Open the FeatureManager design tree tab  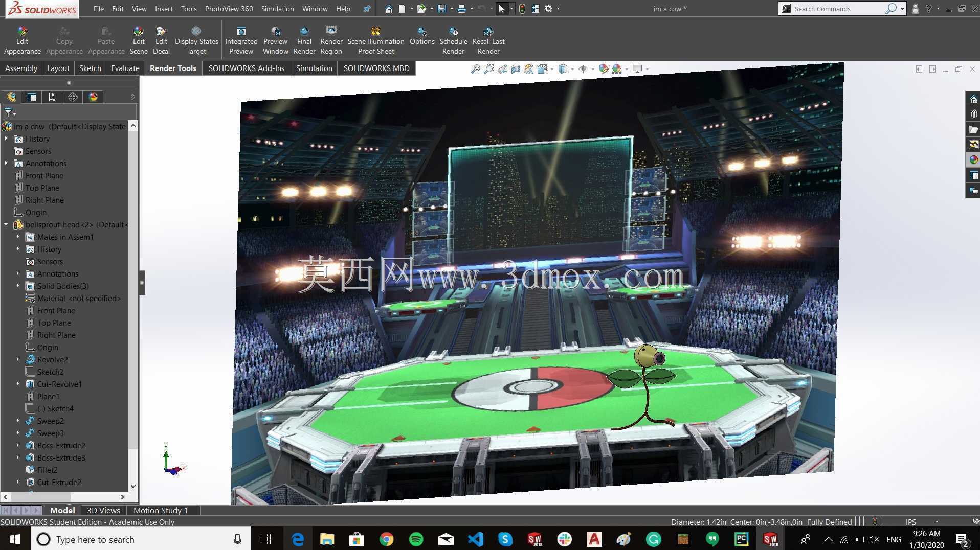(11, 97)
